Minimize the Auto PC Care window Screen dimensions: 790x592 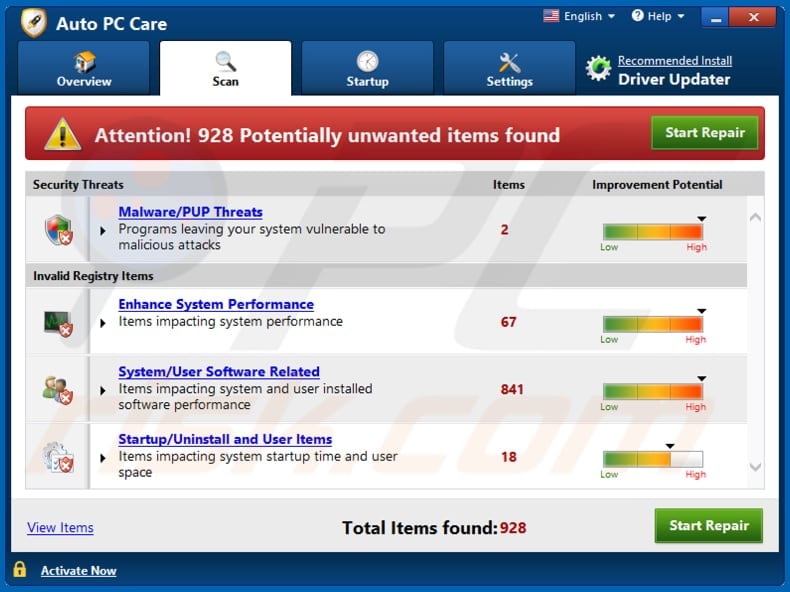[x=715, y=18]
